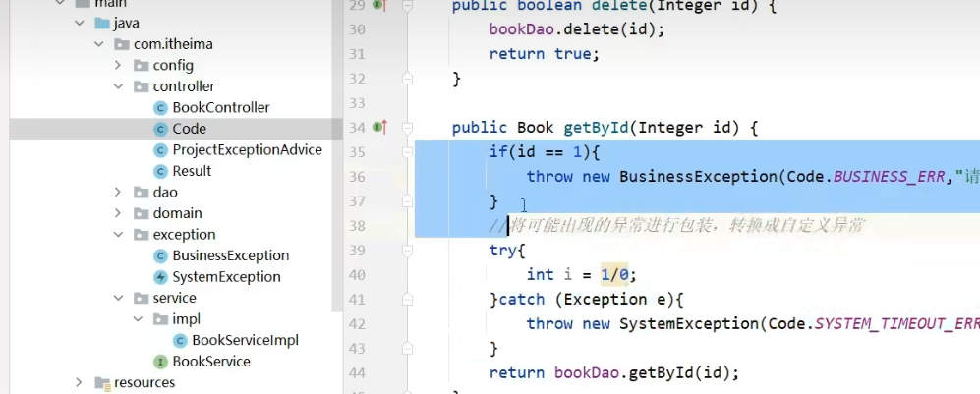Expand the config package
This screenshot has height=394, width=980.
coord(118,66)
